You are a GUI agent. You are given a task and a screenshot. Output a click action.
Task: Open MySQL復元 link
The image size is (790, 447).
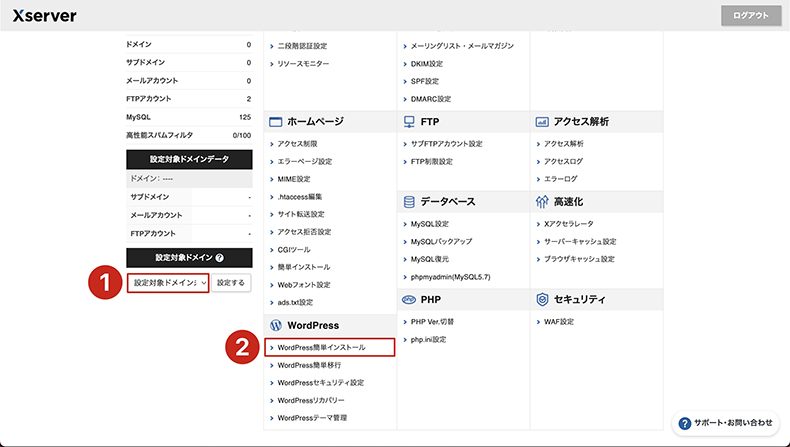click(429, 259)
